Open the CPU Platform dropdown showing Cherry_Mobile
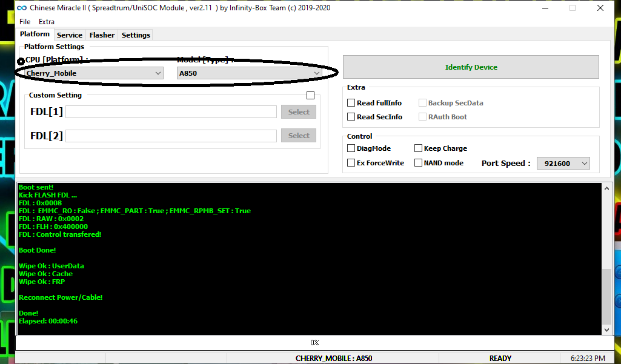Screen dimensions: 621x364 coord(94,73)
